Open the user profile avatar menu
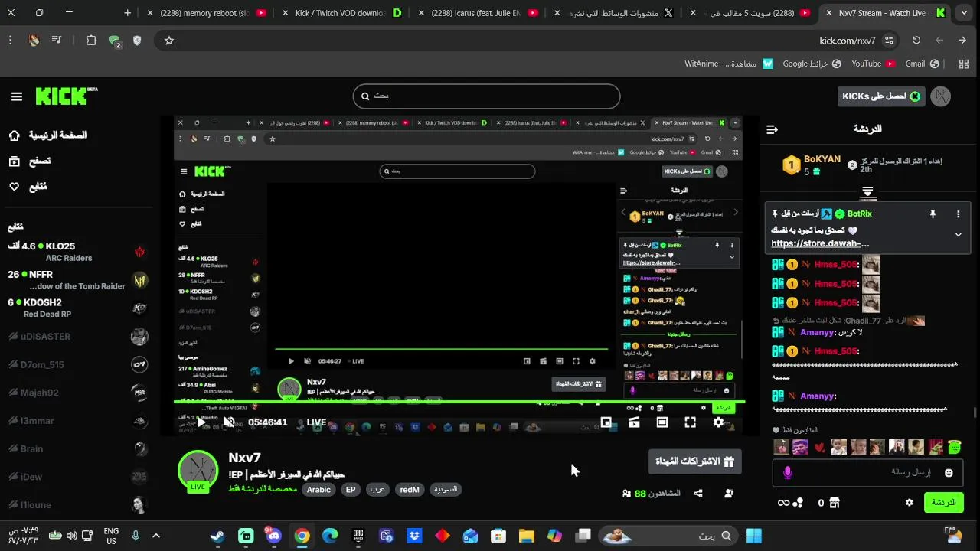 point(940,96)
